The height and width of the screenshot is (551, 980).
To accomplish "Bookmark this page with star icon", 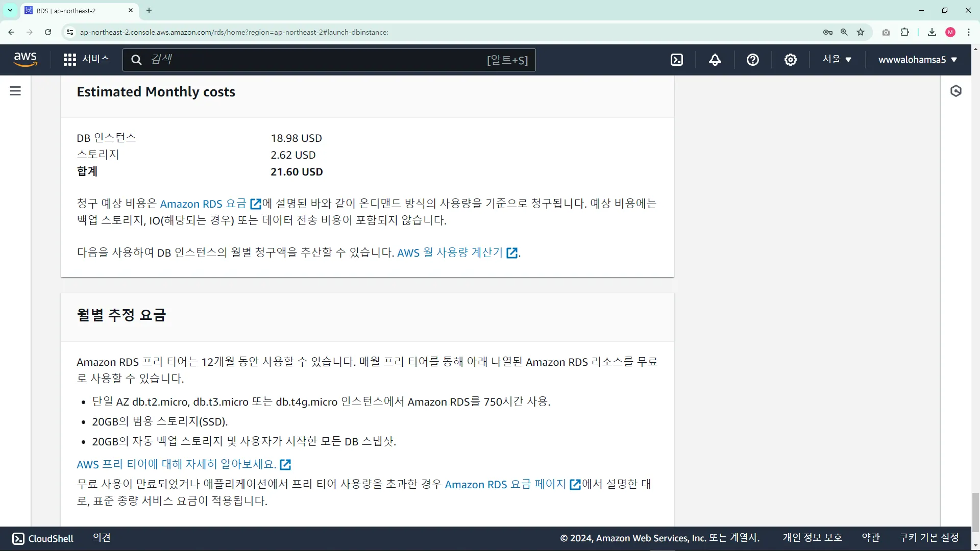I will coord(861,32).
